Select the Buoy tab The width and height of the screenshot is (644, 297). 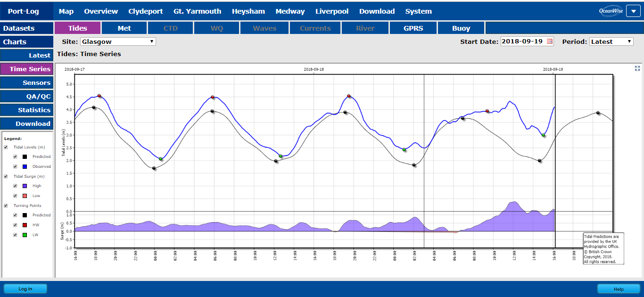[x=461, y=28]
